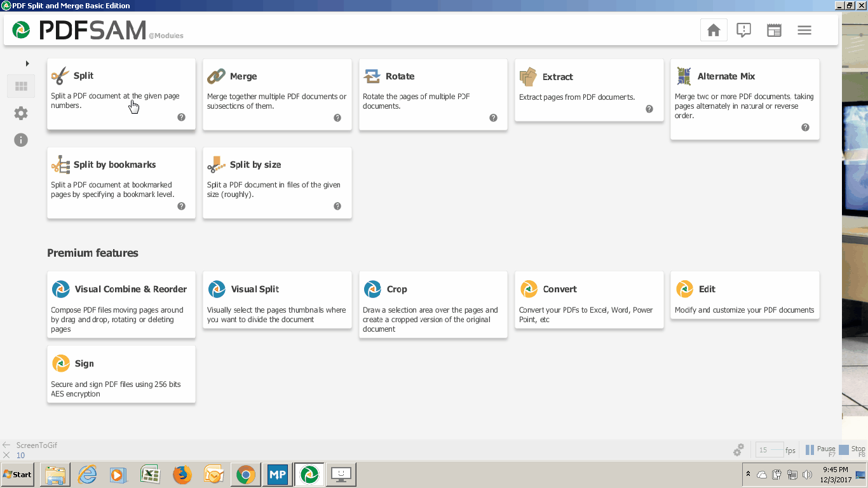The height and width of the screenshot is (488, 868).
Task: Click the Extract module pages icon
Action: point(529,77)
